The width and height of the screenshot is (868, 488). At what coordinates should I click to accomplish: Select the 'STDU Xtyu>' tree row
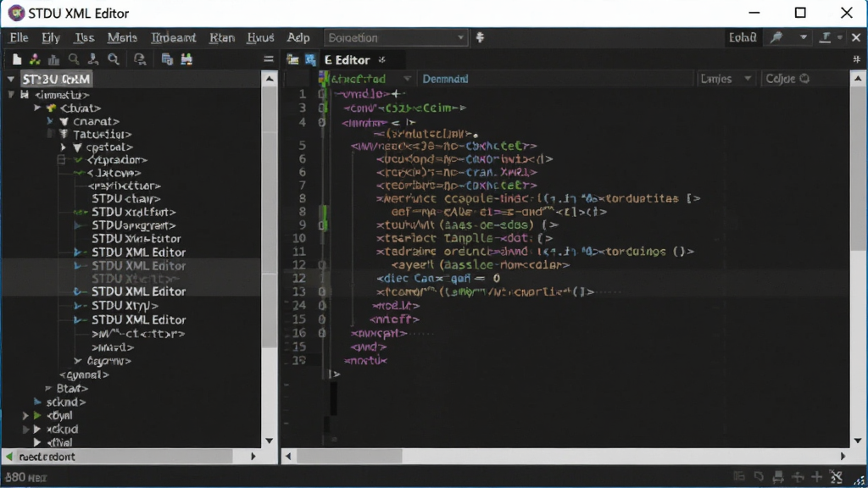125,305
